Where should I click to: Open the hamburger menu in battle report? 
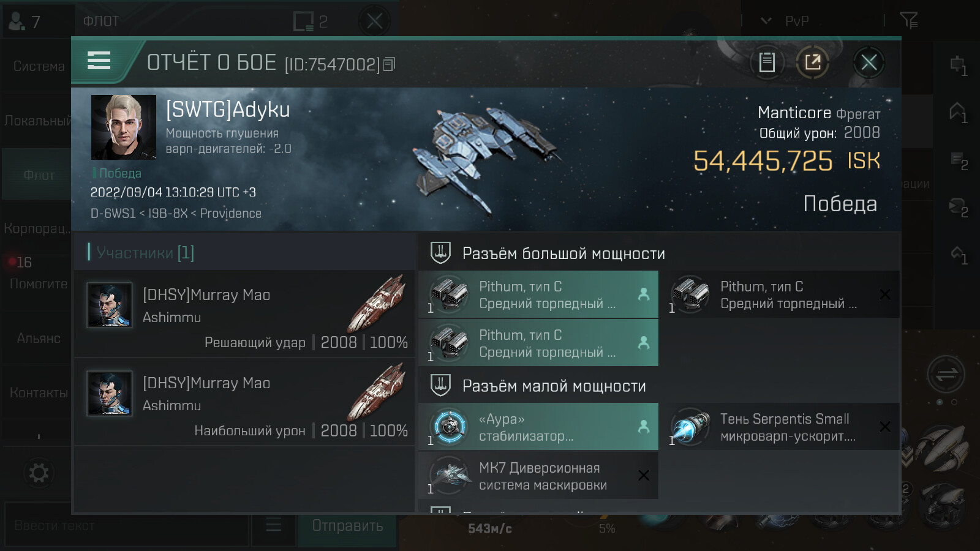(99, 61)
